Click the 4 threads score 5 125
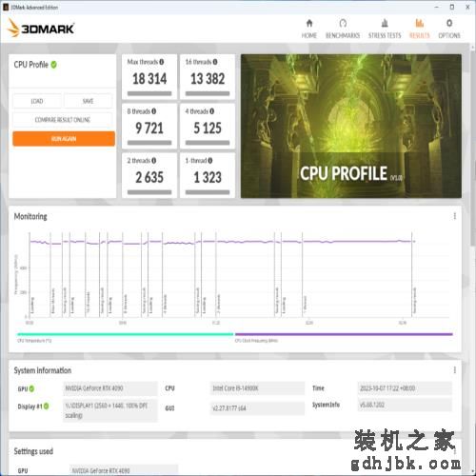Viewport: 476px width, 476px height. 208,129
